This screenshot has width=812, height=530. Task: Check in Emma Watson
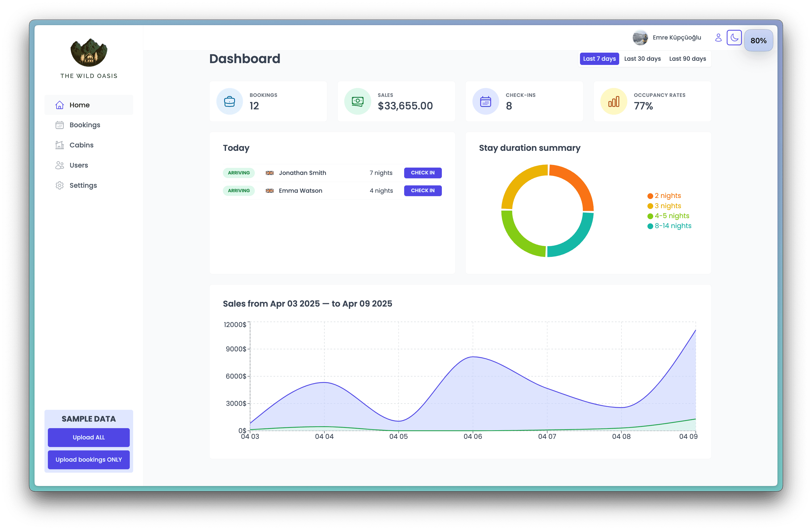[422, 191]
